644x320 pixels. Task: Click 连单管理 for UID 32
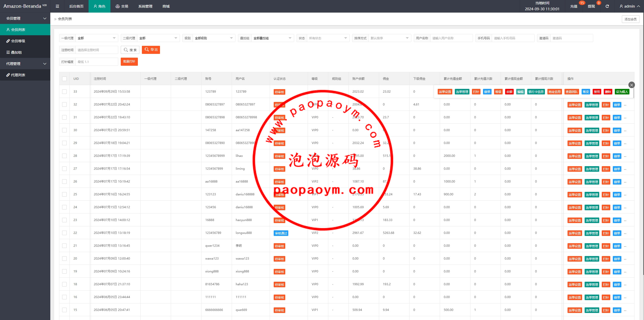pyautogui.click(x=592, y=105)
